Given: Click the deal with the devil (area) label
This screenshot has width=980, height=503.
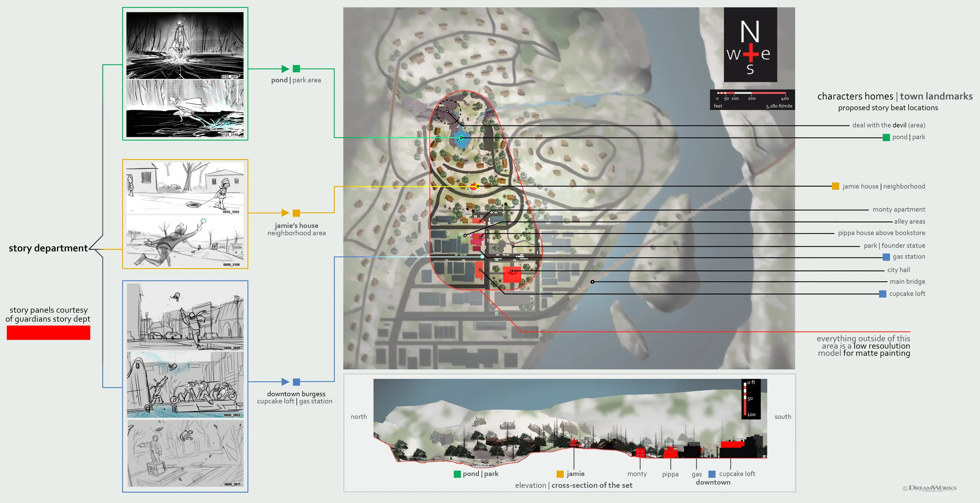Looking at the screenshot, I should click(x=889, y=125).
